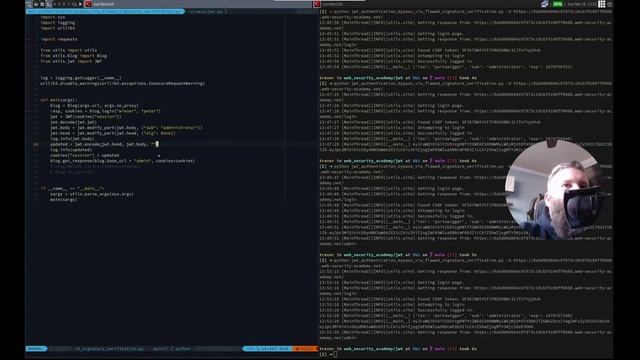The height and width of the screenshot is (360, 640).
Task: Open the application grid icon in the top panel
Action: [602, 4]
